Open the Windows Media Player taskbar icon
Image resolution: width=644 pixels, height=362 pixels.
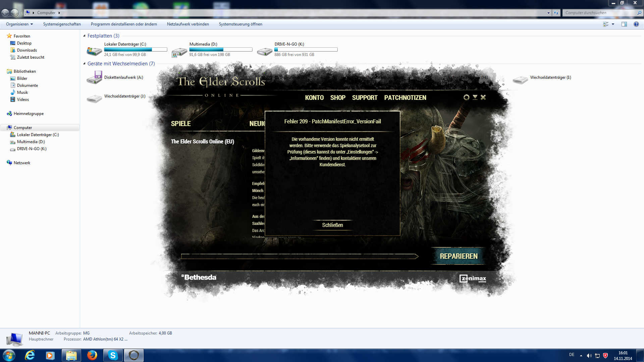(x=50, y=355)
